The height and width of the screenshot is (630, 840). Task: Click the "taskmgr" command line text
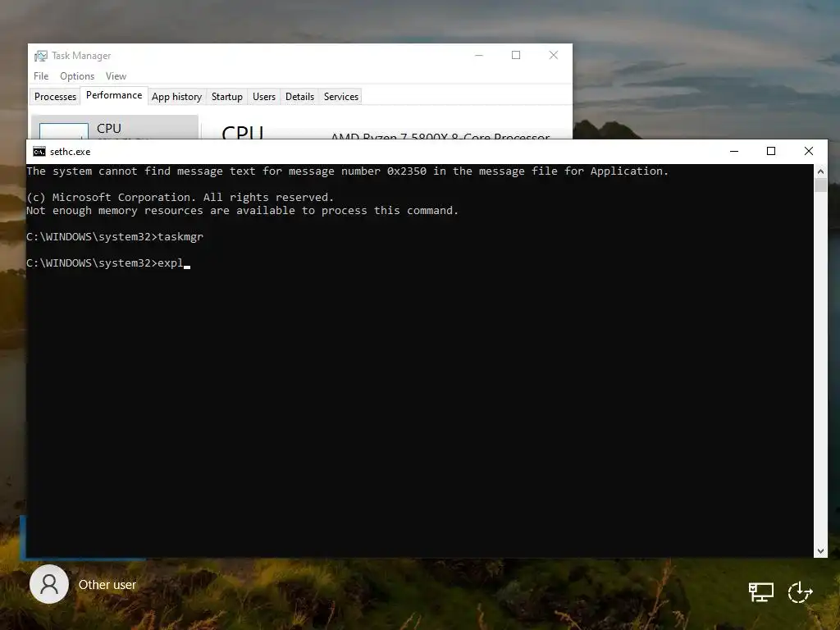coord(180,237)
